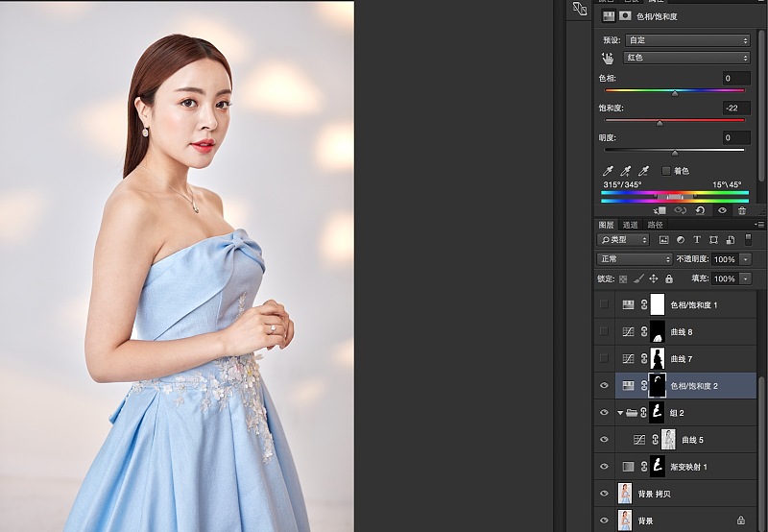768x532 pixels.
Task: Toggle the layer filter on/off switch
Action: tap(748, 239)
